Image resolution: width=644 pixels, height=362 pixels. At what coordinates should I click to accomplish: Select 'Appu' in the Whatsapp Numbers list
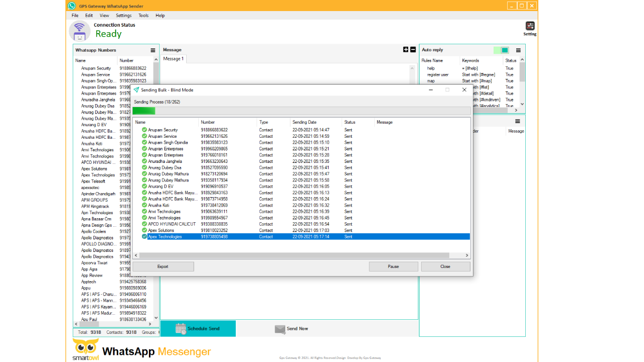coord(86,288)
